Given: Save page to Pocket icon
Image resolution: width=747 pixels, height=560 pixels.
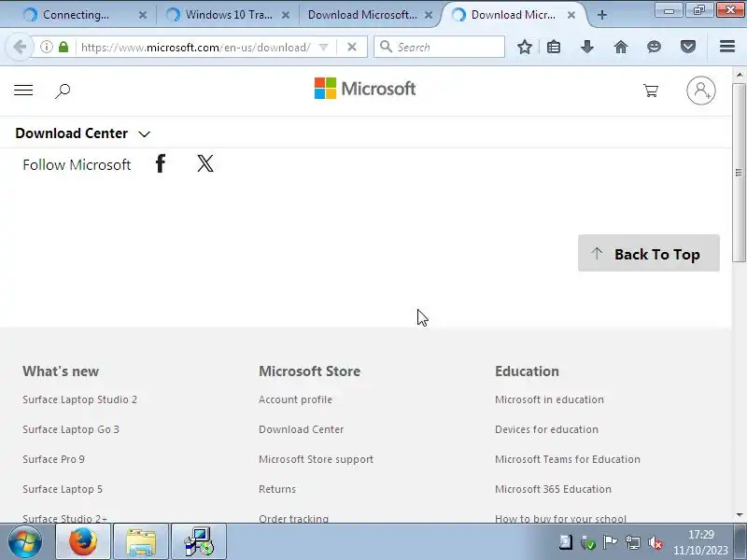Looking at the screenshot, I should [x=688, y=47].
